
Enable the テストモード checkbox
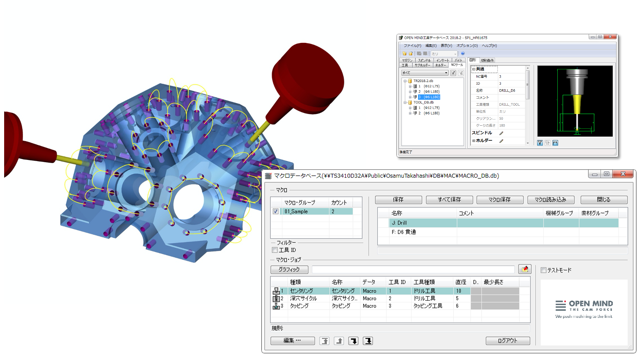543,270
